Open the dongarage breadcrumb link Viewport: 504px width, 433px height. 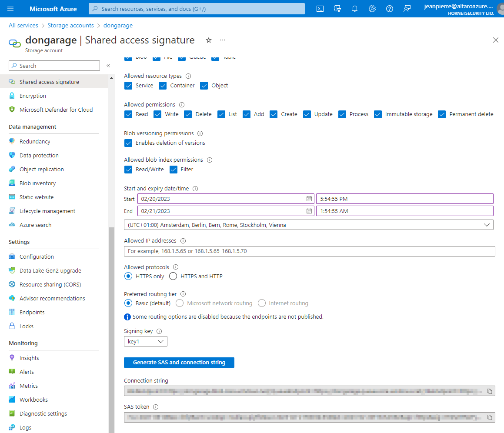(x=118, y=25)
